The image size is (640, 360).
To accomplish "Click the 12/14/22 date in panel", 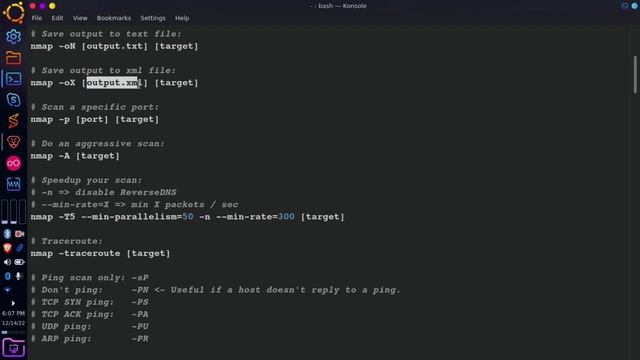I will 13,323.
